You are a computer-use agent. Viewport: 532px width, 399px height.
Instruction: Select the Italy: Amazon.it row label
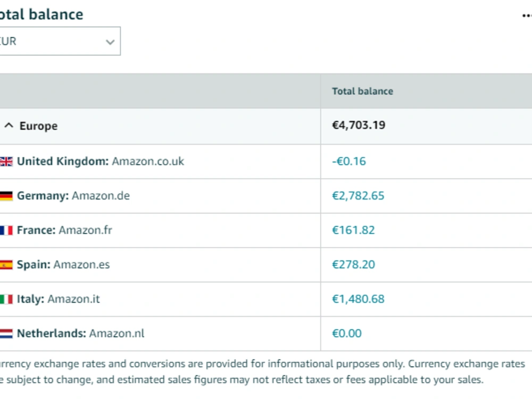pos(59,299)
